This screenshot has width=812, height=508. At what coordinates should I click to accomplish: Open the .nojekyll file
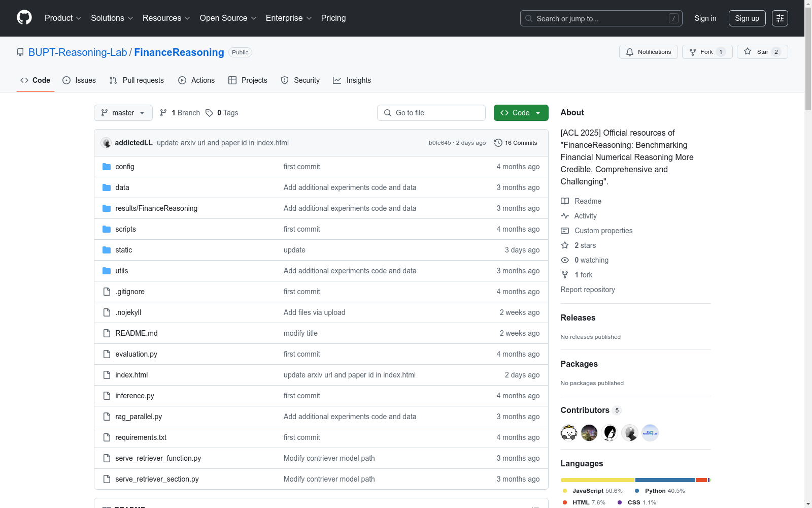[128, 312]
